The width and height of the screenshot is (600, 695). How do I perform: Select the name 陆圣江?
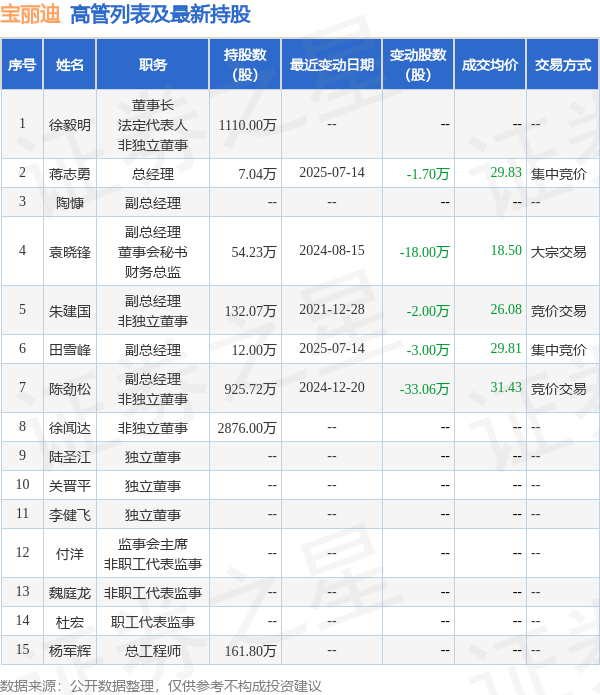pos(70,457)
